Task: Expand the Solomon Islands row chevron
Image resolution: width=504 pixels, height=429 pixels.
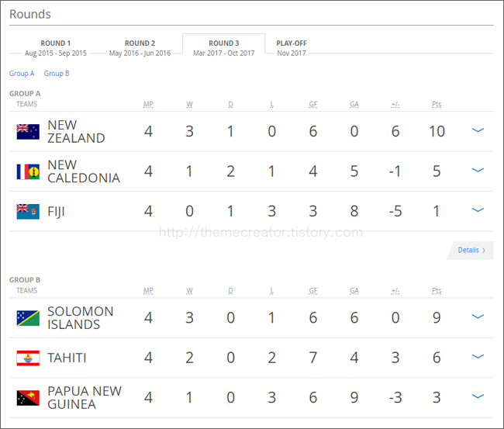Action: point(478,317)
